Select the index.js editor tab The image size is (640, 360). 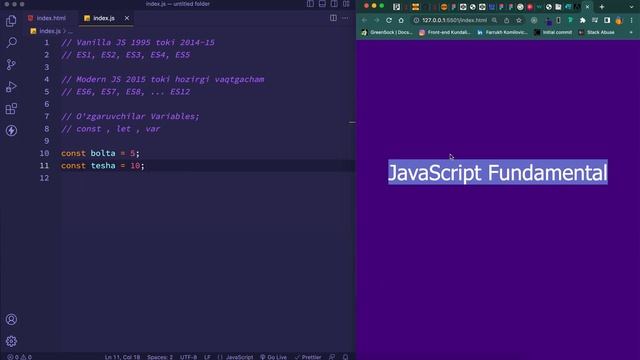pos(104,18)
